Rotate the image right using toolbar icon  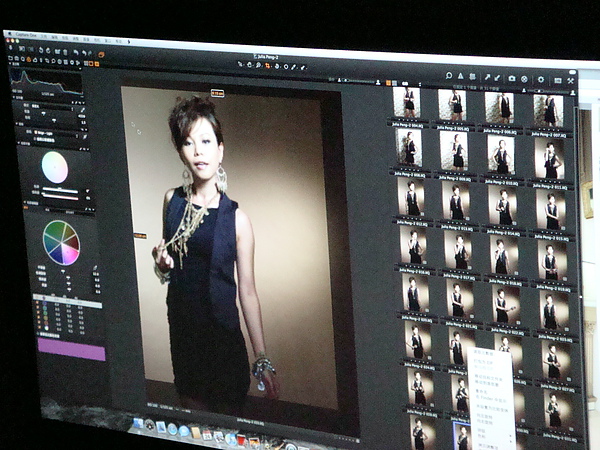coord(48,51)
